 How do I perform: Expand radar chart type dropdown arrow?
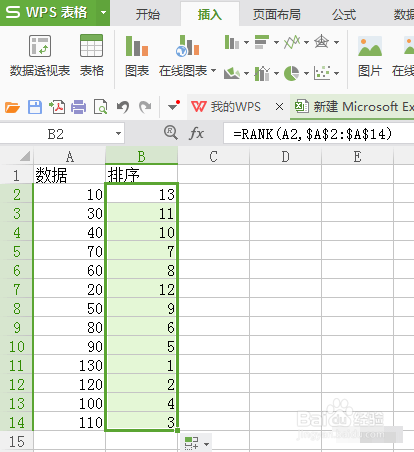click(x=336, y=42)
